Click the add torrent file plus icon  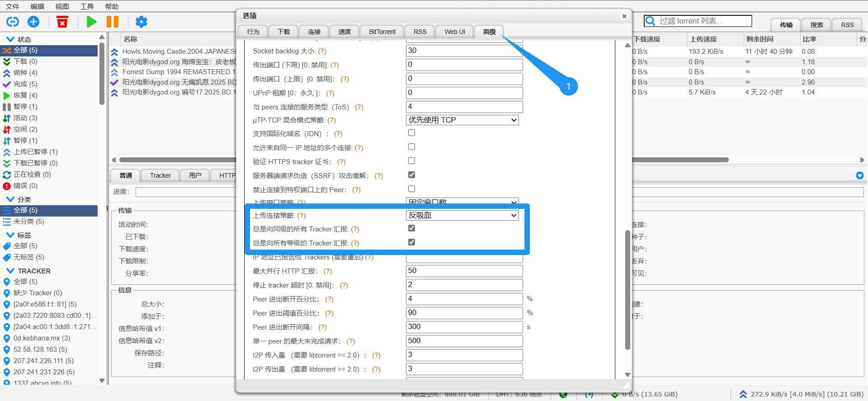point(33,22)
